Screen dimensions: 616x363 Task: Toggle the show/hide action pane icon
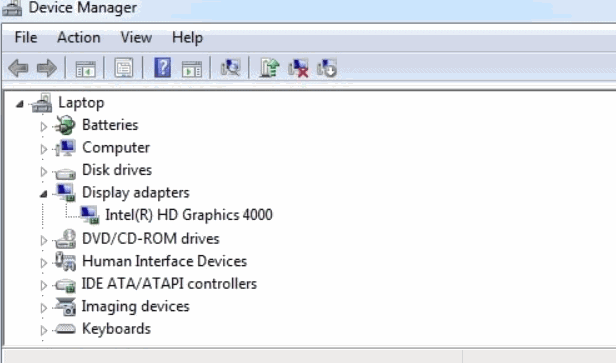point(192,69)
